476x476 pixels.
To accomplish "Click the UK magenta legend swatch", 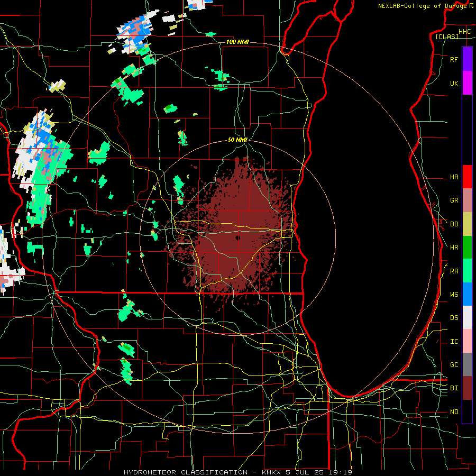I will click(x=467, y=83).
